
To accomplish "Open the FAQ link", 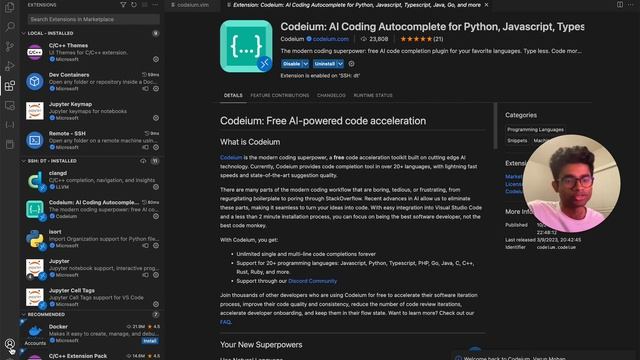I will (225, 322).
